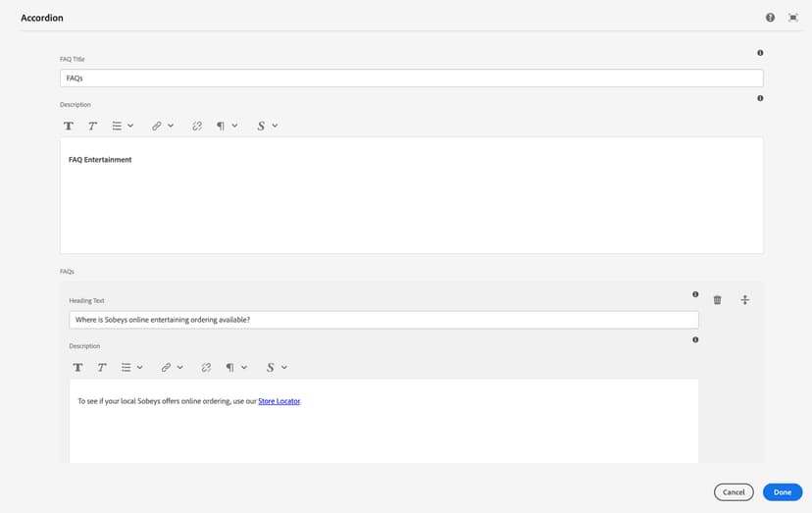Show info tooltip for Heading Text field

[x=695, y=294]
